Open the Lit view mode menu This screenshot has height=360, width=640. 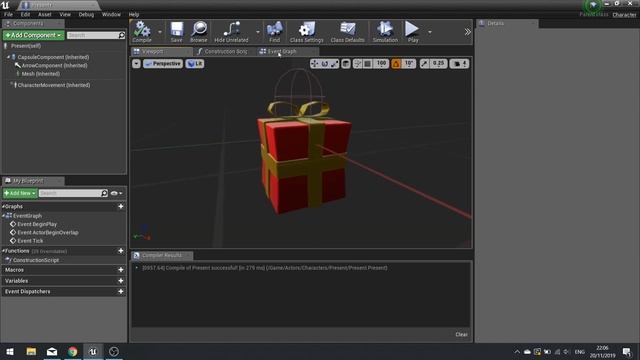click(195, 64)
